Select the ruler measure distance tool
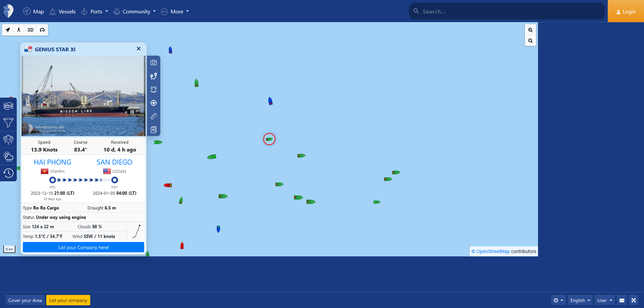 click(154, 116)
